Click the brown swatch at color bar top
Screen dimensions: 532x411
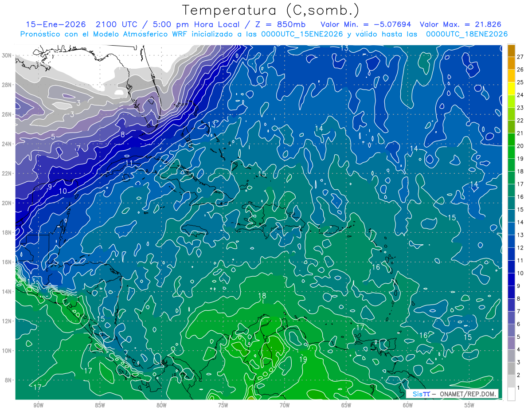coord(511,51)
